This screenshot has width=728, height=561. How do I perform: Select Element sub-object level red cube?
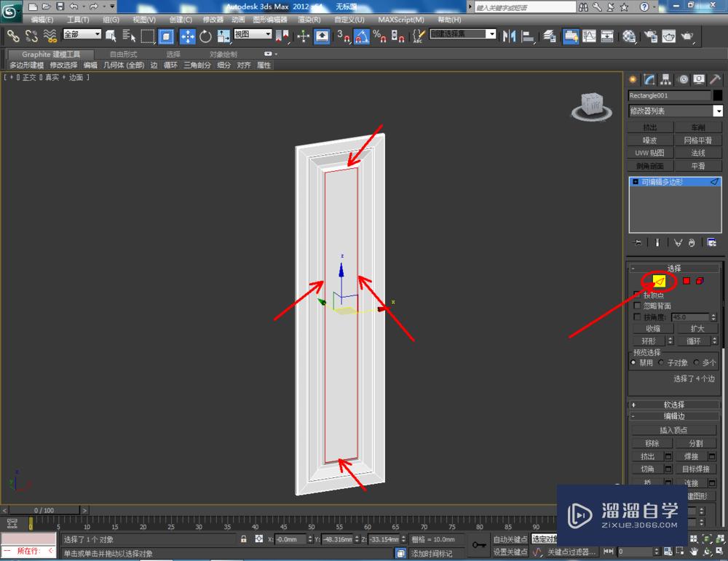pos(700,281)
